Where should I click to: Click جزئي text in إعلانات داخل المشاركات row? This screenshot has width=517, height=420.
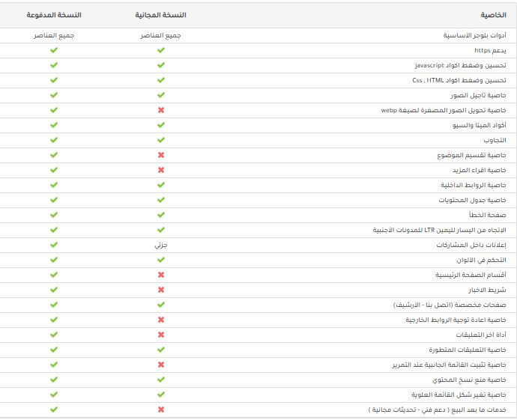(161, 245)
